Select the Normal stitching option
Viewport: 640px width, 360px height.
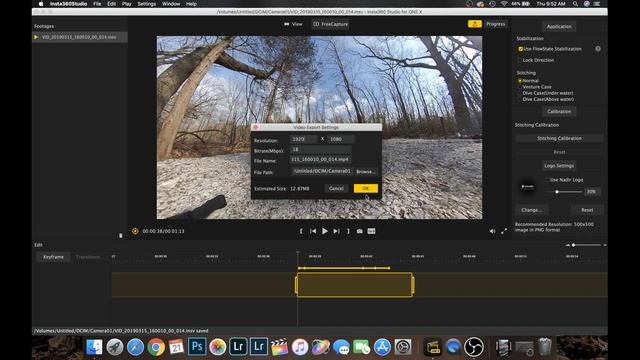point(520,81)
